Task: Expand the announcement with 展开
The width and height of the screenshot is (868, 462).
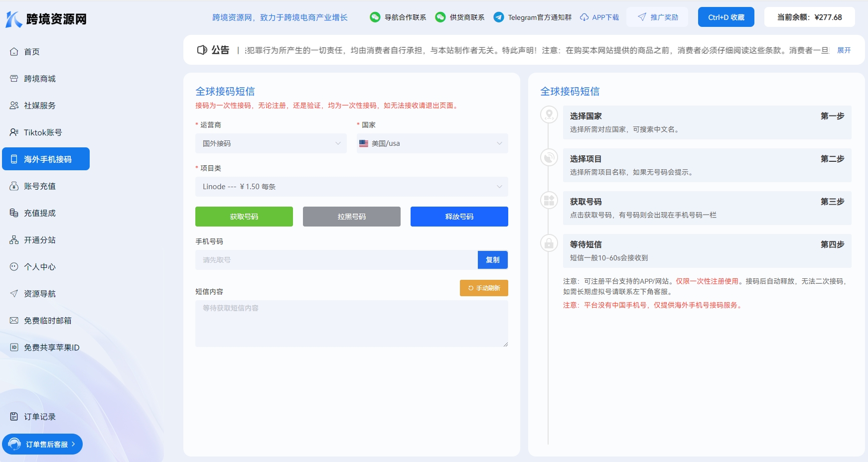Action: pyautogui.click(x=844, y=50)
